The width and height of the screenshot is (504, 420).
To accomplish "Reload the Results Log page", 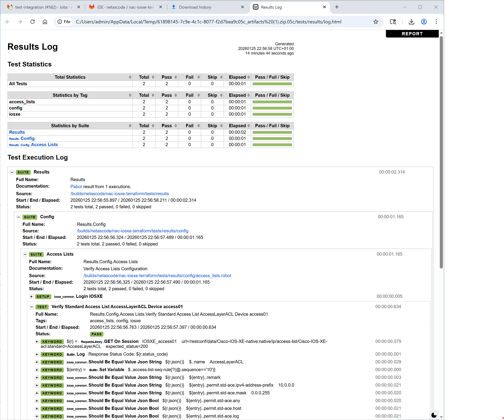I will click(32, 22).
